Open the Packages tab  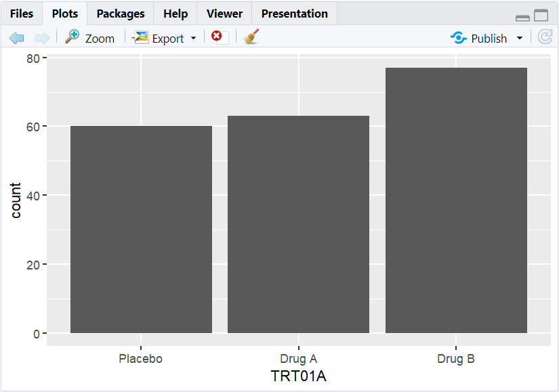(120, 13)
